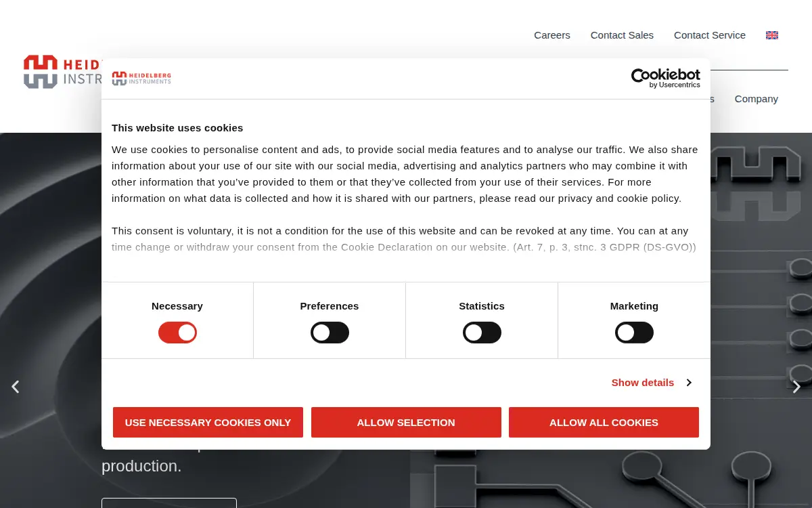Open the Careers link

point(552,35)
